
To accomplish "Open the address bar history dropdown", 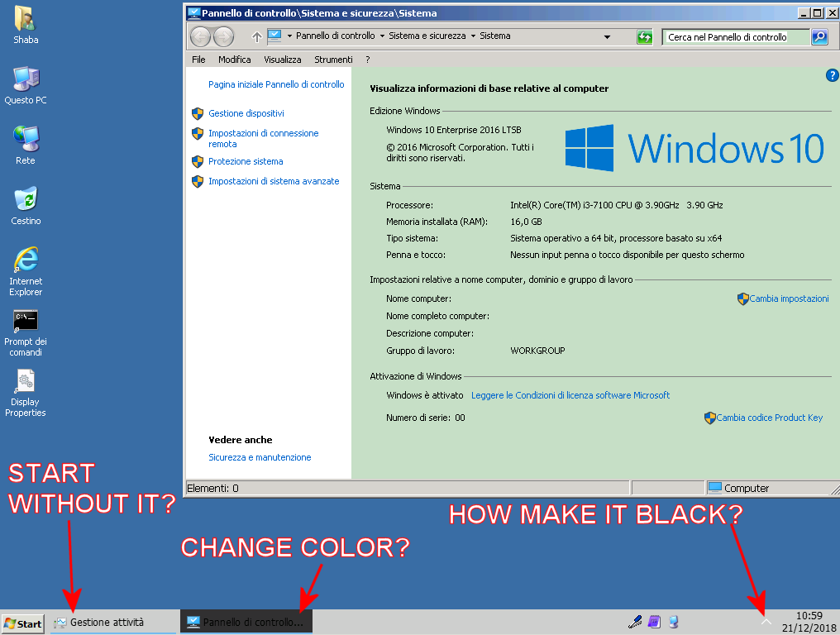I will (607, 37).
